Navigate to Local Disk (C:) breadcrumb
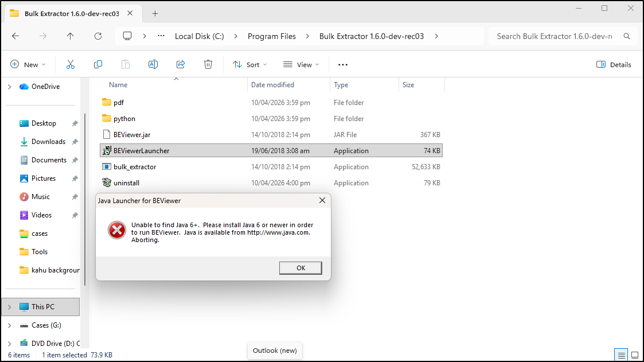 200,36
